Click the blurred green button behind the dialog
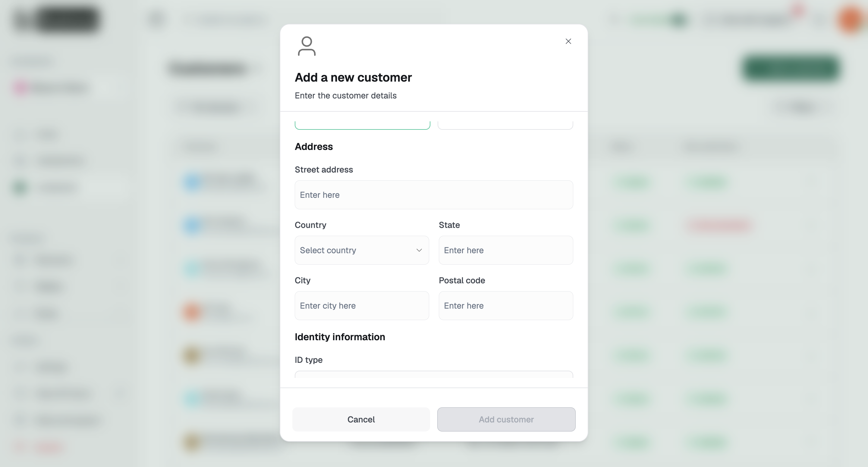The height and width of the screenshot is (467, 868). (x=791, y=68)
